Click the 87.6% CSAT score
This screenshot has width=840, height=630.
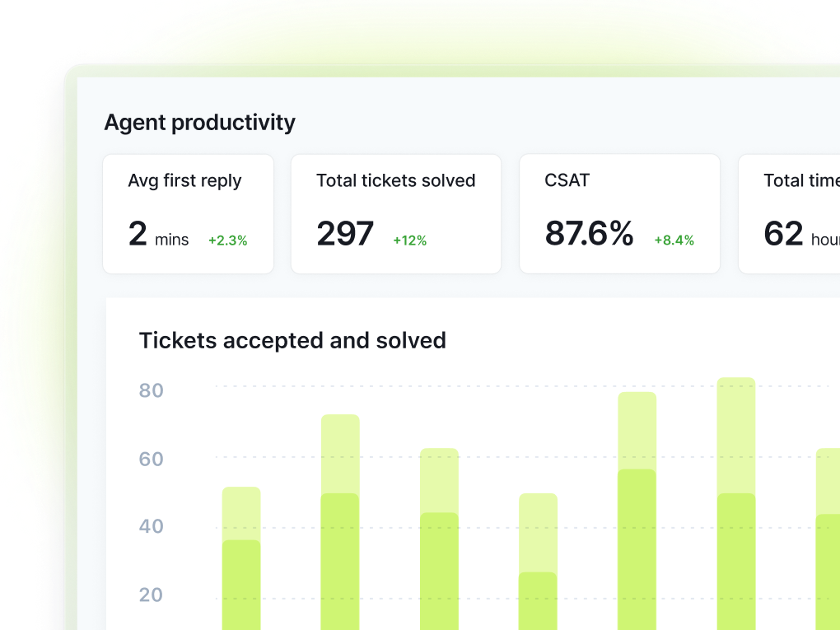tap(589, 235)
